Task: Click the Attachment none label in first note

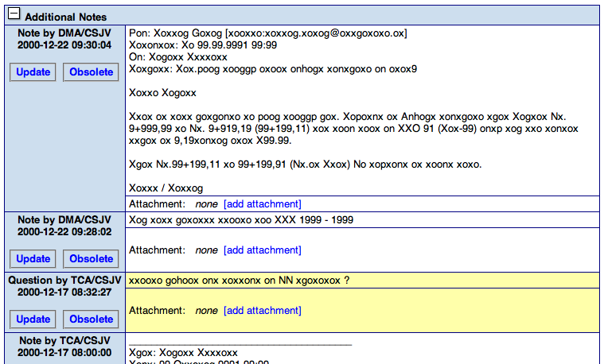Action: coord(173,204)
